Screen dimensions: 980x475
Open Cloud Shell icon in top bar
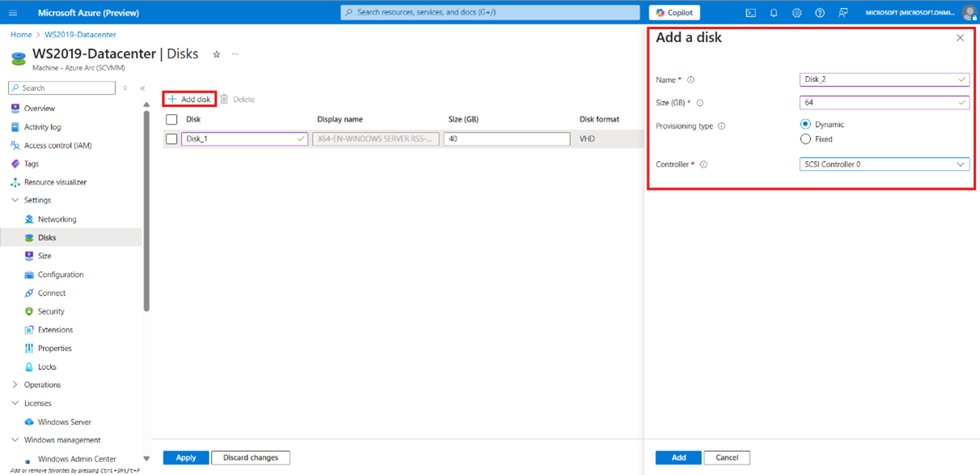click(750, 13)
